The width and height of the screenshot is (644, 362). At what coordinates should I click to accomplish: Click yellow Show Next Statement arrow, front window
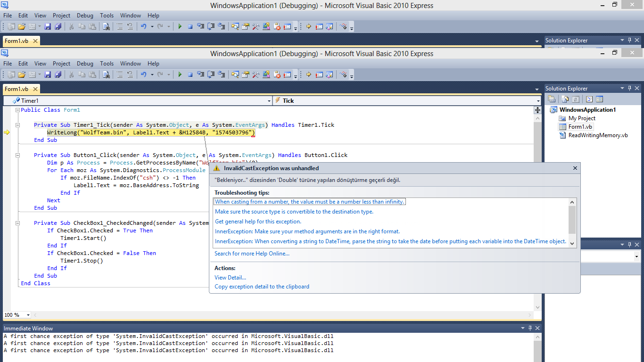(309, 74)
